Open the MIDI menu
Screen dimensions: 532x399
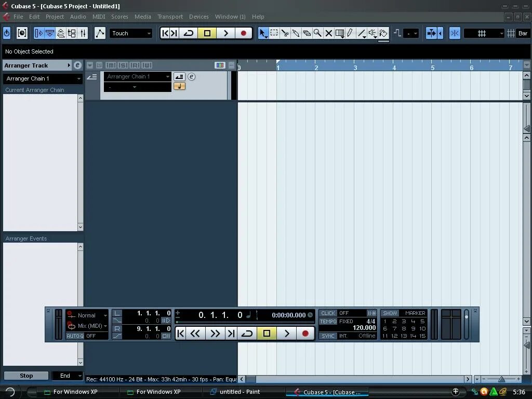(99, 17)
